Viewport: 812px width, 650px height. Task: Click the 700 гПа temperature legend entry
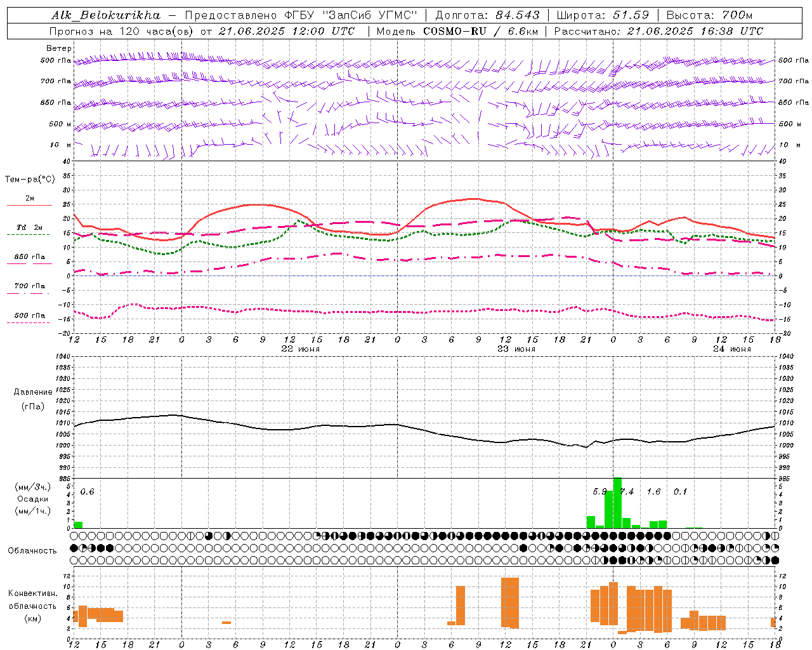[29, 286]
